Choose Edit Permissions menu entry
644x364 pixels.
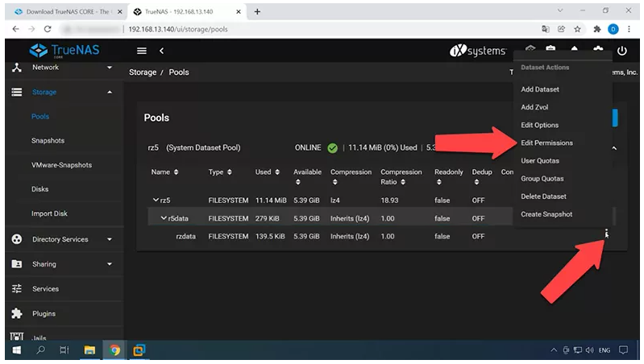(546, 143)
